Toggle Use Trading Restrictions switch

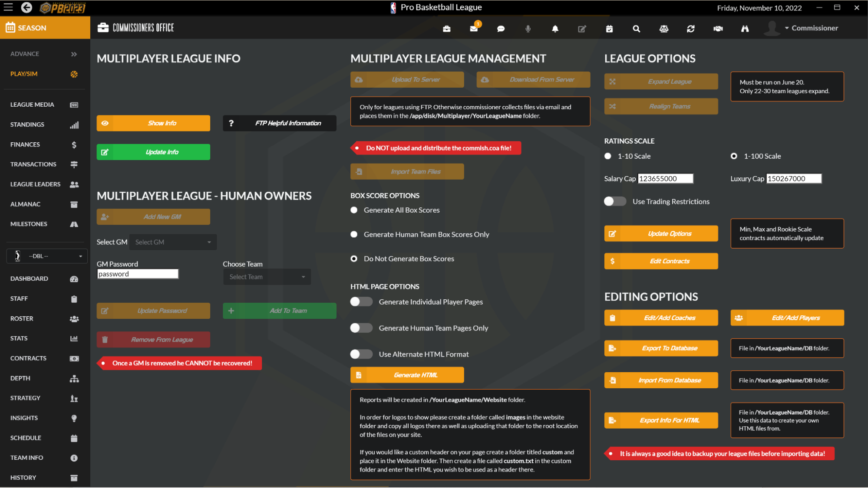tap(615, 201)
